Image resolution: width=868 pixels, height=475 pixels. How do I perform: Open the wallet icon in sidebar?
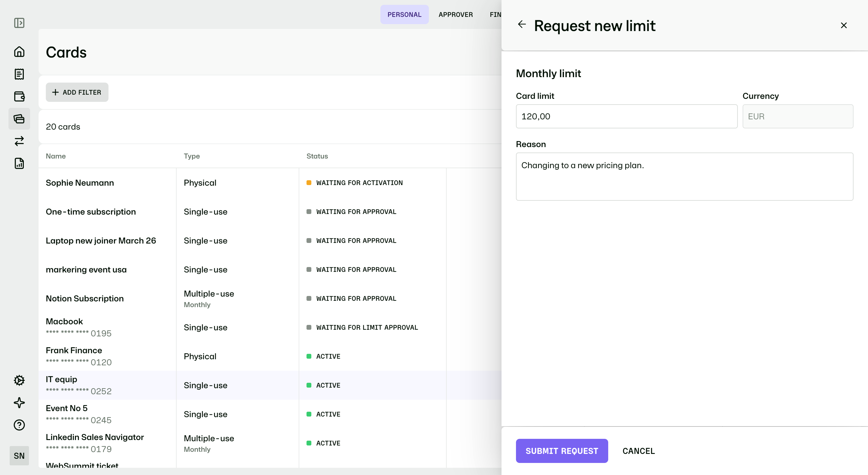19,96
